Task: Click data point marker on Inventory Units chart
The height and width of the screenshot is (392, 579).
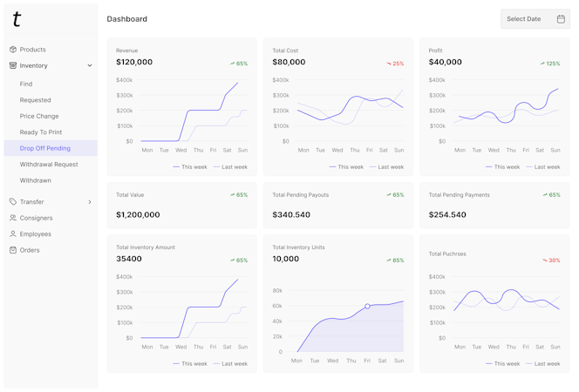Action: click(367, 307)
